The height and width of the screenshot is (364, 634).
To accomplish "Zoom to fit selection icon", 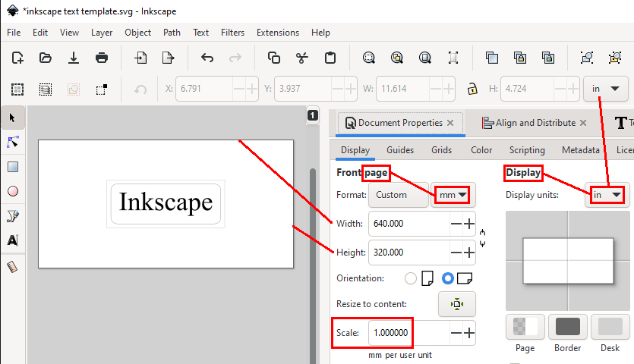I will pyautogui.click(x=369, y=58).
